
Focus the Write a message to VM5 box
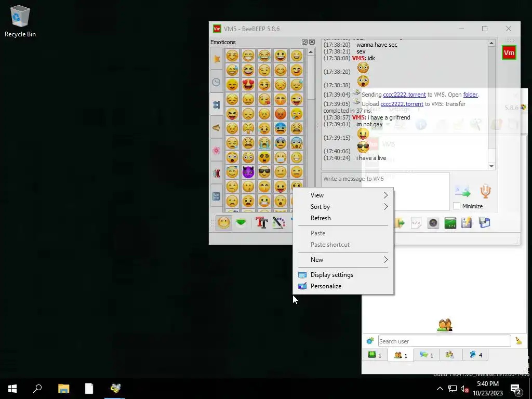pos(385,192)
